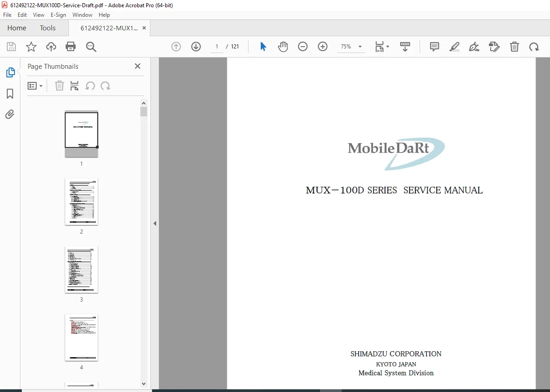Switch to the Home tab
This screenshot has width=550, height=392.
[17, 28]
